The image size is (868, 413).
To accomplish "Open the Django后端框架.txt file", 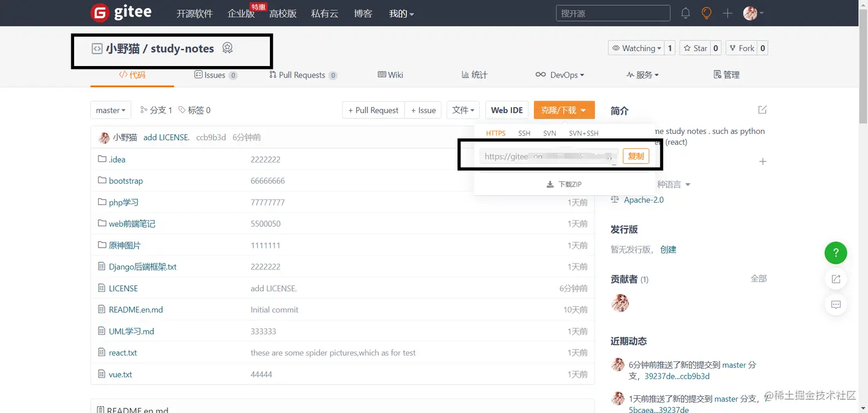I will 142,267.
